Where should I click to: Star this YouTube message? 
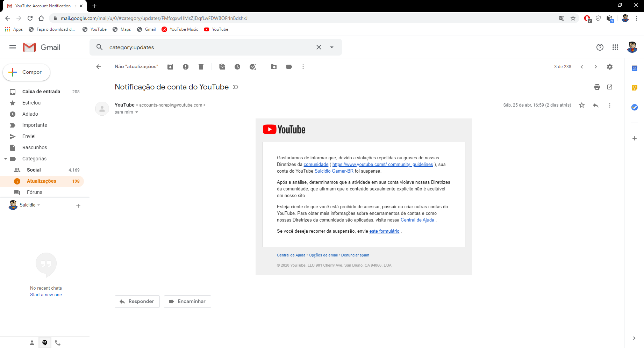582,105
